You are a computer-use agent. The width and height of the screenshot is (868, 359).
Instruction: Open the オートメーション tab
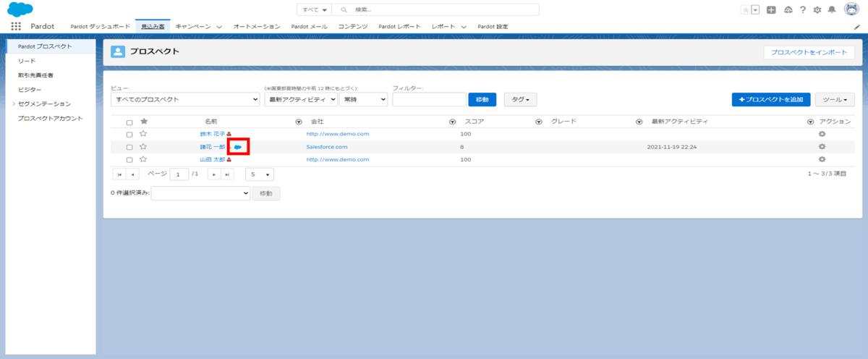tap(256, 27)
